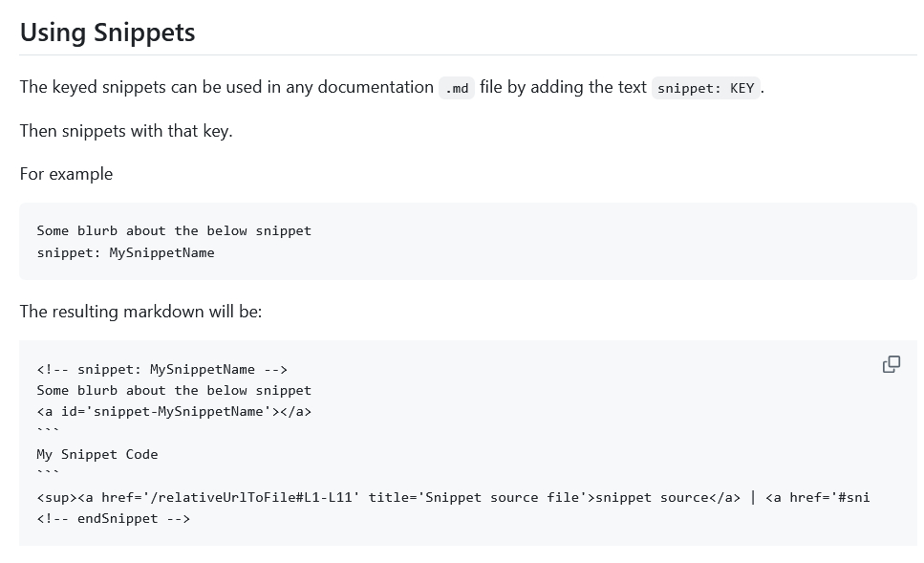Click the "Using Snippets" heading

pyautogui.click(x=107, y=32)
